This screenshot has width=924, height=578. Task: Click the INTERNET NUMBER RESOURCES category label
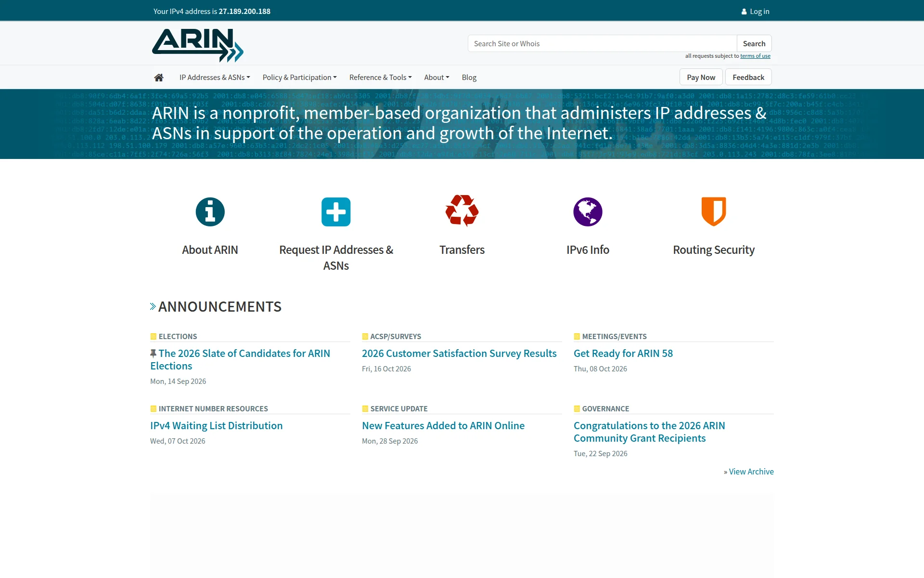point(213,408)
